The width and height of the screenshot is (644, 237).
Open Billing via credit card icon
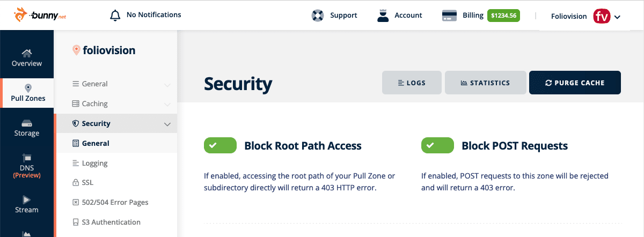coord(449,16)
